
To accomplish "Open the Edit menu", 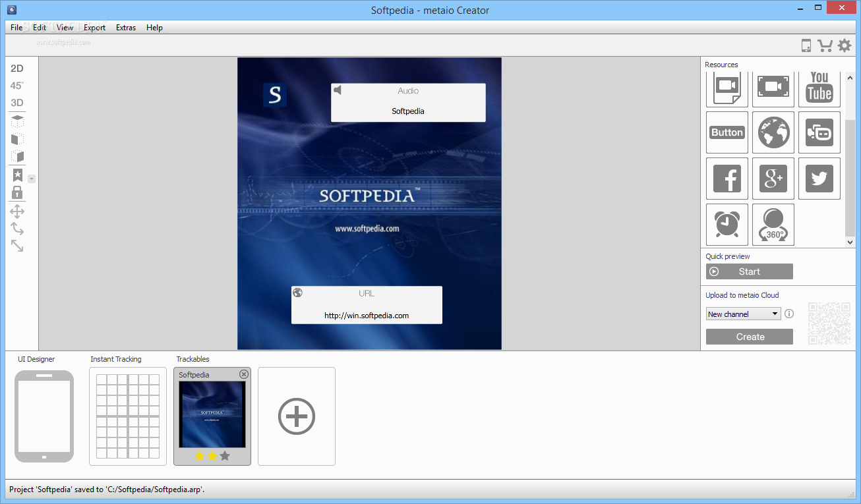I will (40, 28).
